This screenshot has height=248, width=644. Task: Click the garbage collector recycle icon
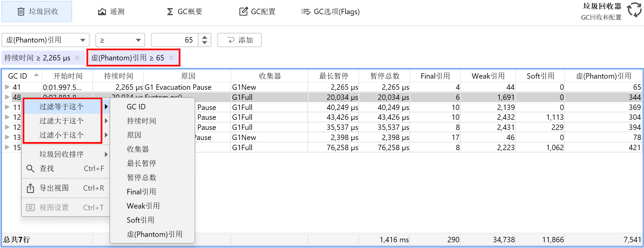tap(634, 10)
